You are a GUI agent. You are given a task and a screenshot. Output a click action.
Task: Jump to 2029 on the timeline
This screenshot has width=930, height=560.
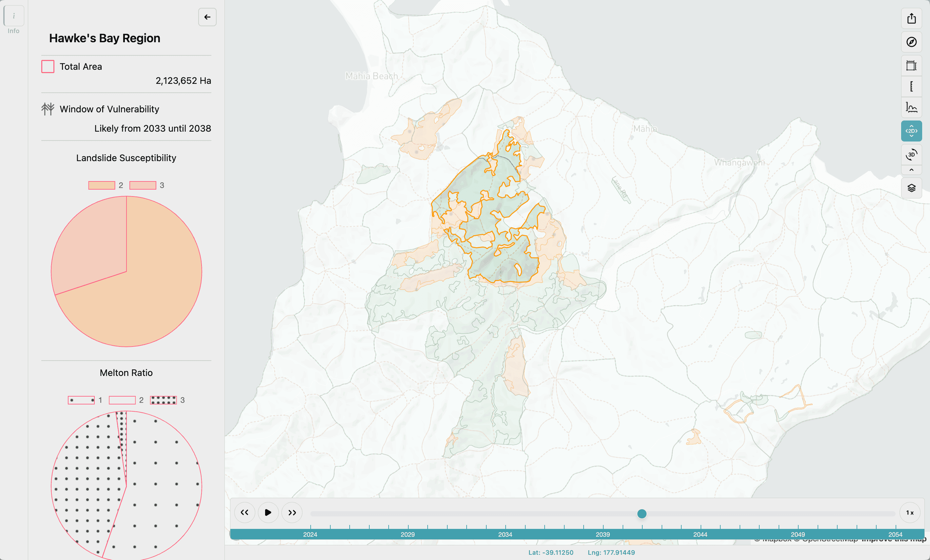tap(408, 534)
